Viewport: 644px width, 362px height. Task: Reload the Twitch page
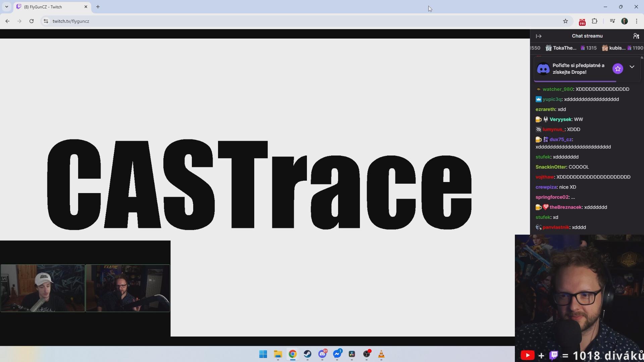32,21
